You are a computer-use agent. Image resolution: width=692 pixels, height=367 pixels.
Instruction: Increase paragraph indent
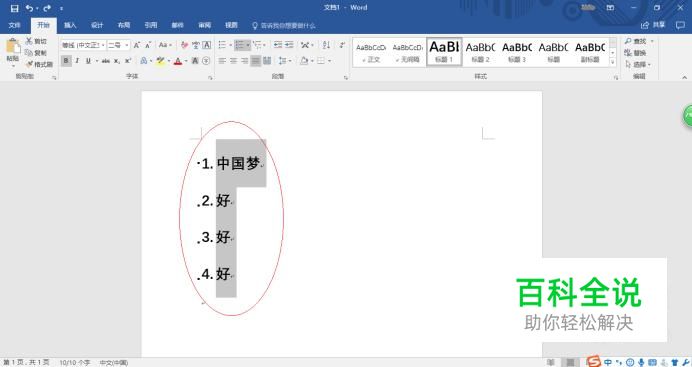click(290, 45)
